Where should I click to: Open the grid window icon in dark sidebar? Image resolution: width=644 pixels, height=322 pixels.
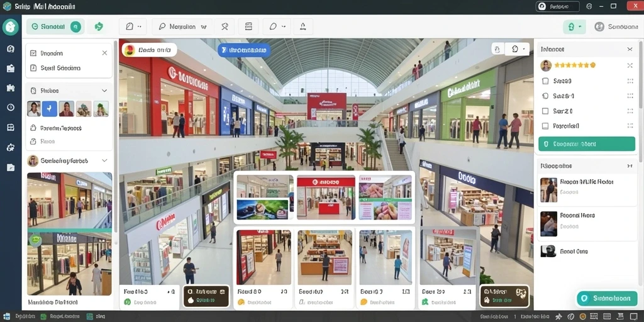pos(11,127)
